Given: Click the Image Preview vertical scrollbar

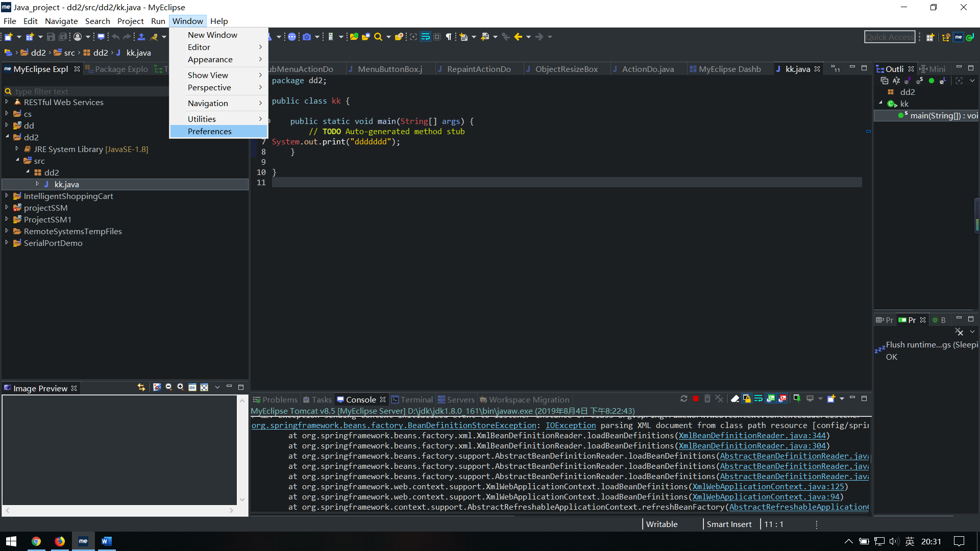Looking at the screenshot, I should 242,450.
